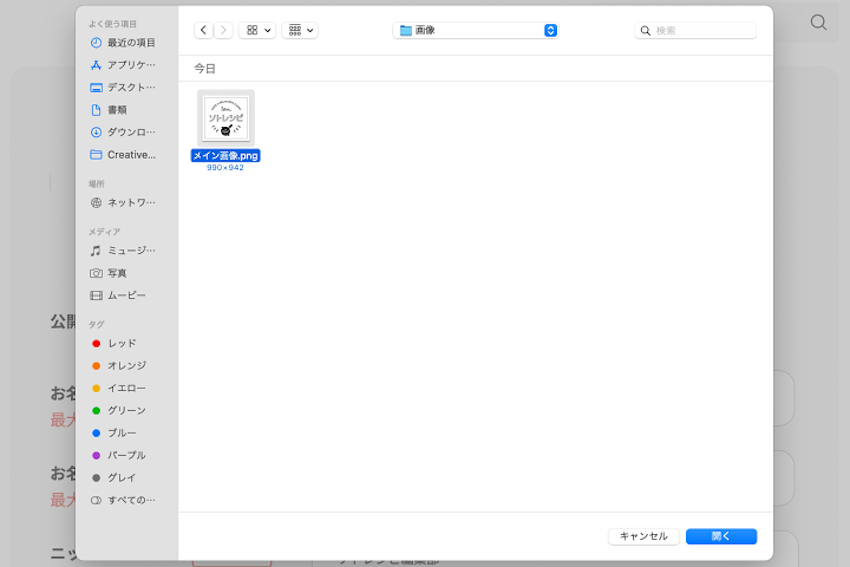
Task: Click the 開く button
Action: [721, 537]
